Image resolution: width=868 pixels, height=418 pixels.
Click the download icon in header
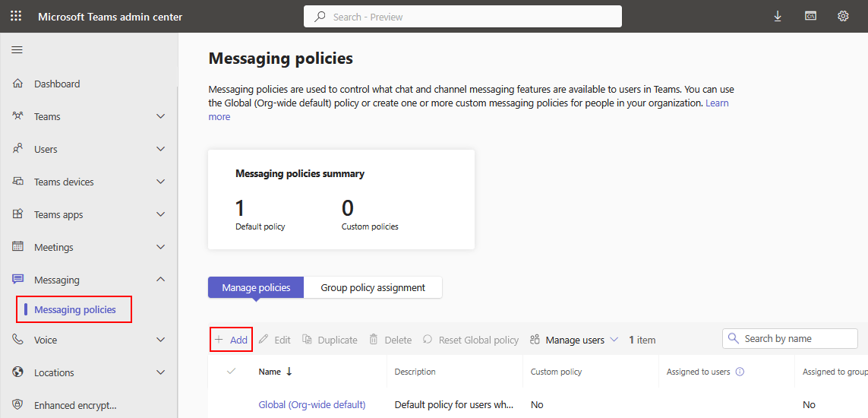click(x=777, y=16)
